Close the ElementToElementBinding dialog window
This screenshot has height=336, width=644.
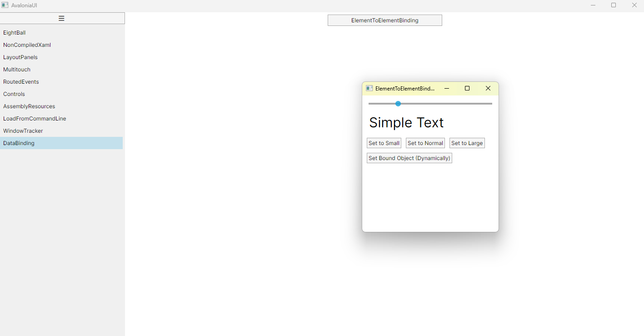[488, 88]
